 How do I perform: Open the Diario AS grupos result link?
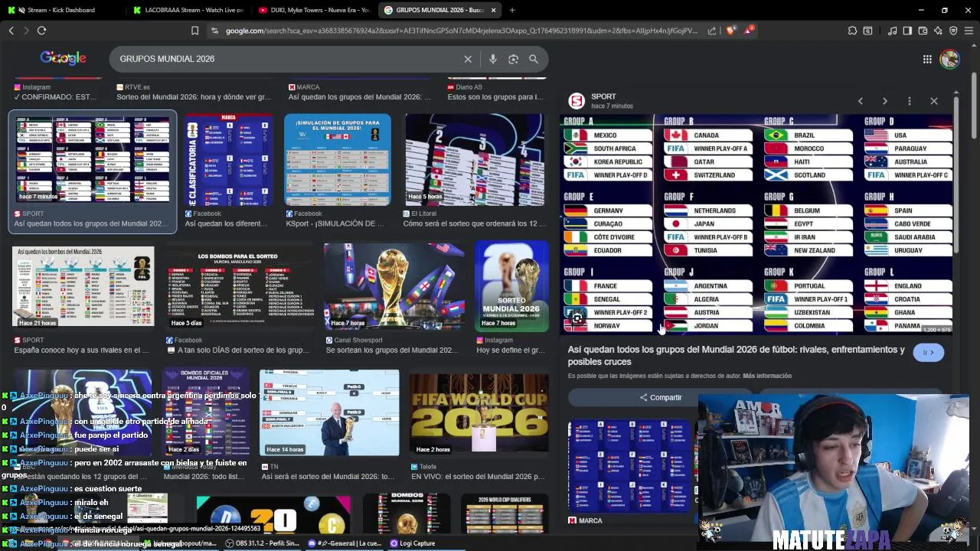tap(495, 97)
